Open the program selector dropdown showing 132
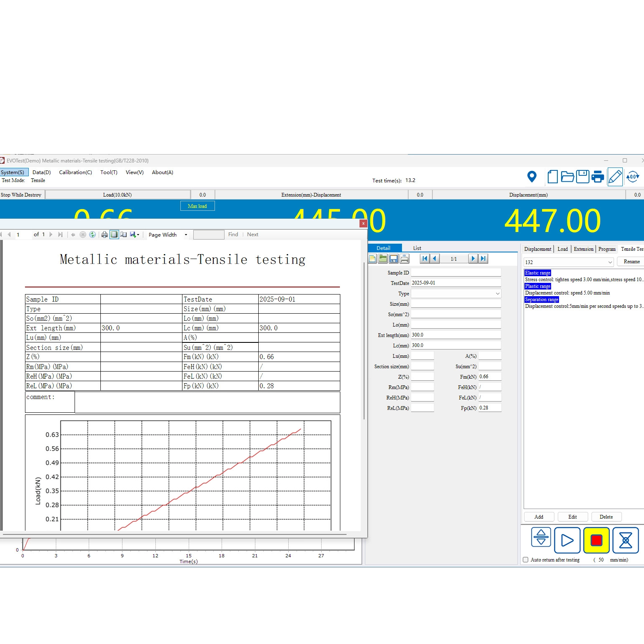The width and height of the screenshot is (644, 644). (x=610, y=262)
